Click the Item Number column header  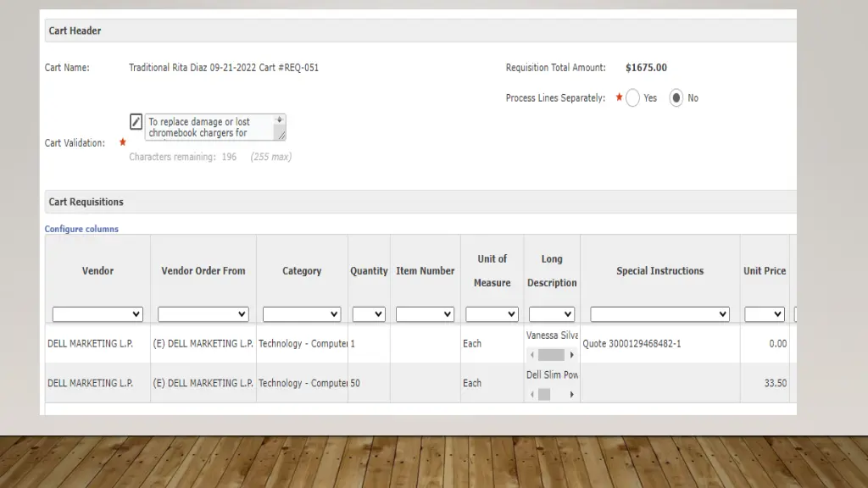pos(426,270)
